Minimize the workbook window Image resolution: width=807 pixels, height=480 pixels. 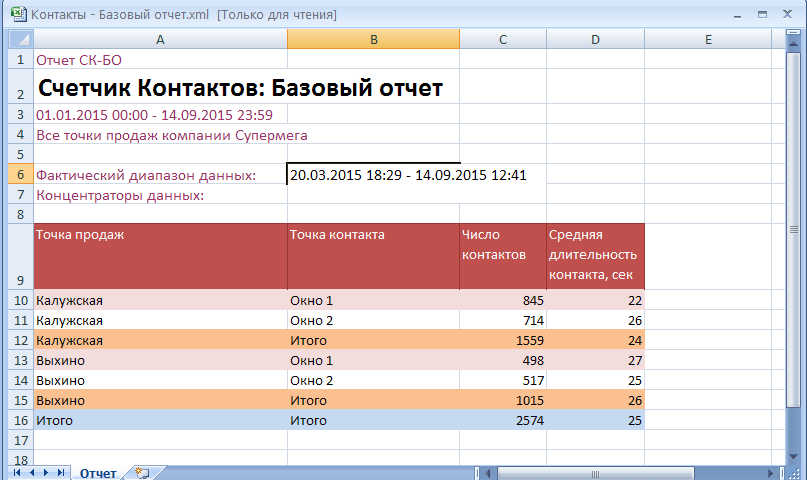pyautogui.click(x=739, y=15)
